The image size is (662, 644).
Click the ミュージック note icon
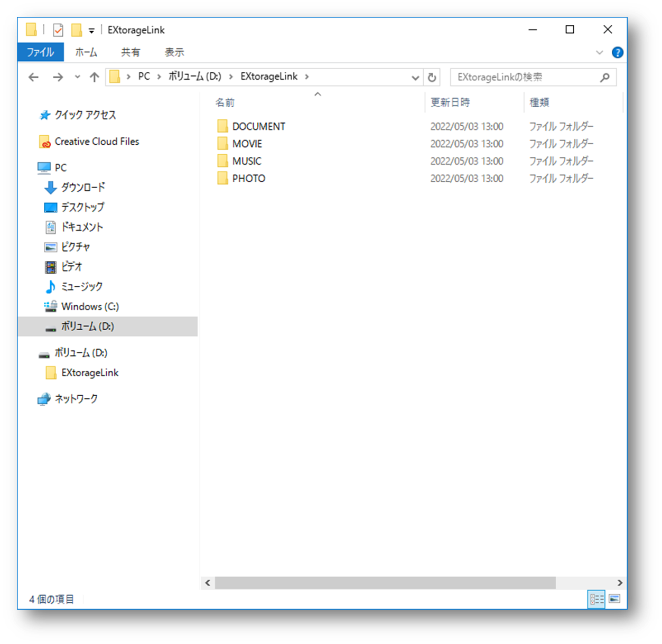(x=51, y=286)
